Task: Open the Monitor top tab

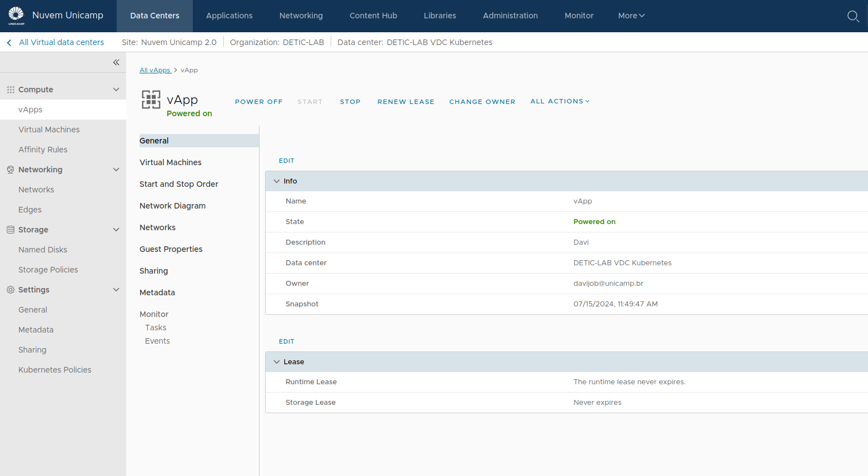Action: 579,16
